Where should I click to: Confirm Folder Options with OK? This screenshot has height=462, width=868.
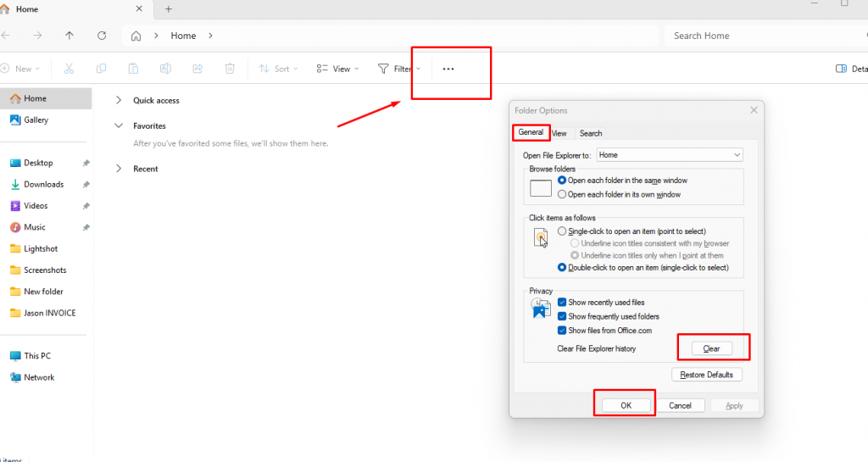point(626,405)
